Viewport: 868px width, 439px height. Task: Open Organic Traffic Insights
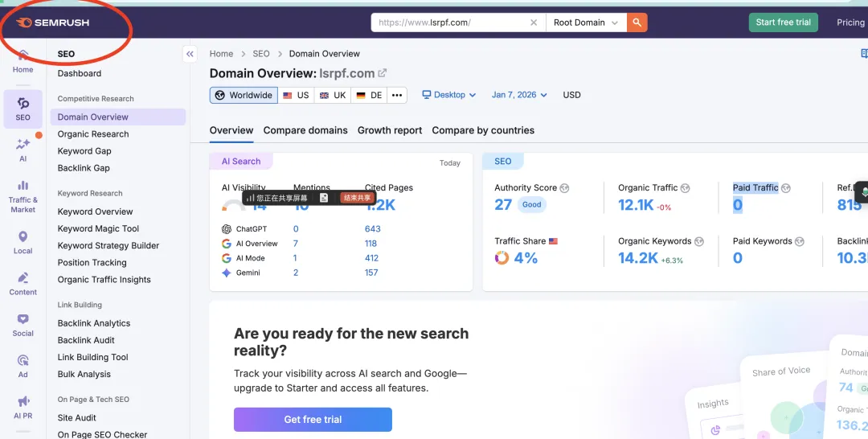coord(104,280)
